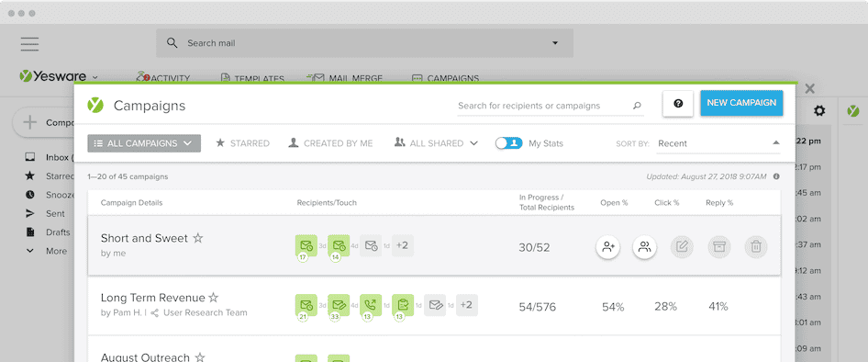Open the Yesware Templates tab
This screenshot has height=362, width=868.
252,78
